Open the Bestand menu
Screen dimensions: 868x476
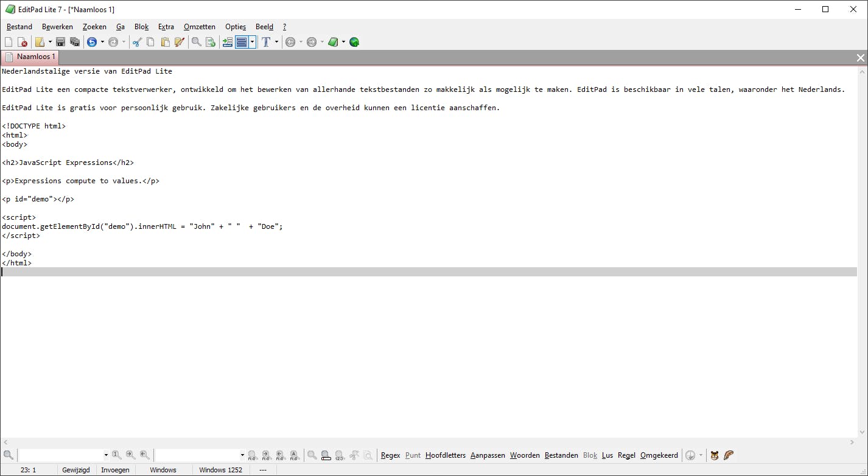pos(19,27)
